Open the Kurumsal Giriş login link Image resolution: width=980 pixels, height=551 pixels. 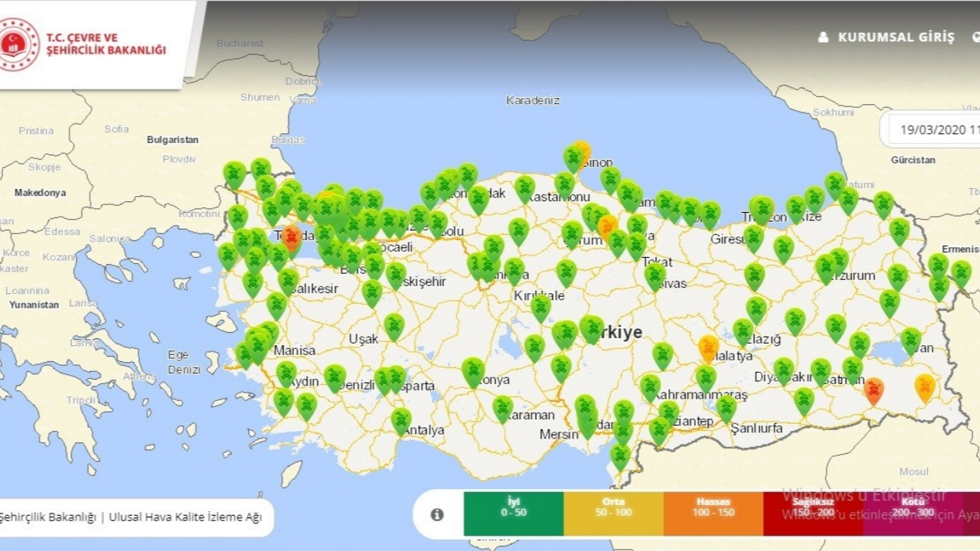coord(897,37)
